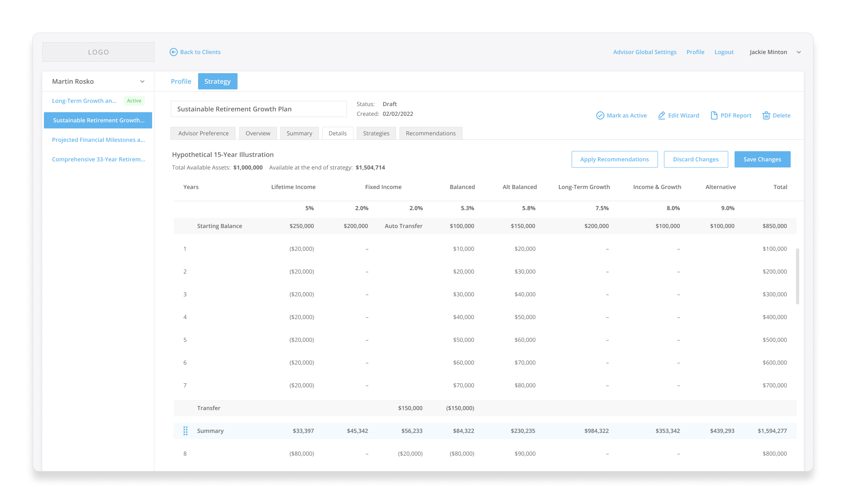Click the Fixed Income column header
This screenshot has width=846, height=504.
[x=383, y=187]
